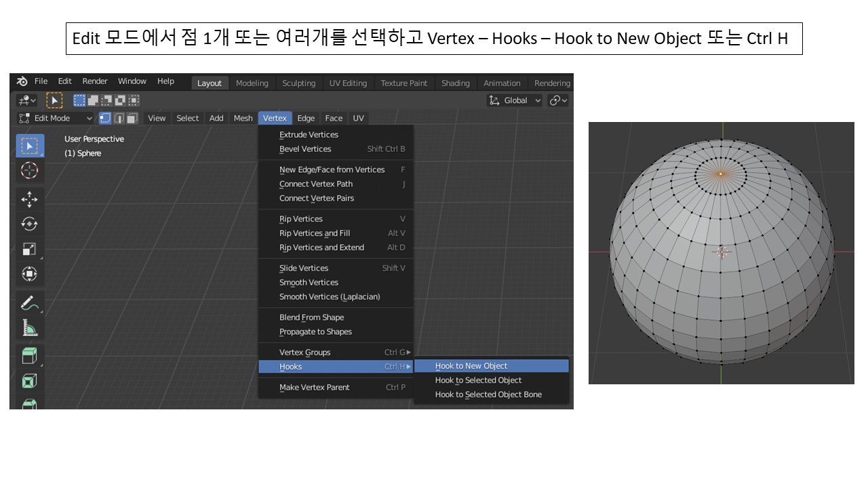Choose Bevel Vertices

pyautogui.click(x=336, y=149)
